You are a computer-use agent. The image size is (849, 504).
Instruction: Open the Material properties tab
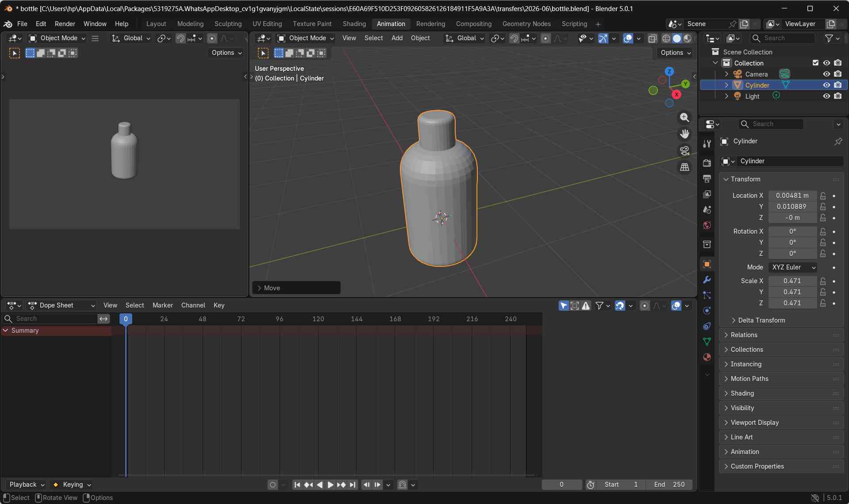click(707, 357)
